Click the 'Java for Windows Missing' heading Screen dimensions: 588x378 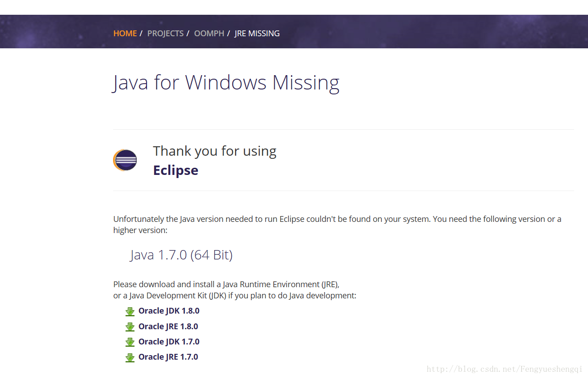226,83
